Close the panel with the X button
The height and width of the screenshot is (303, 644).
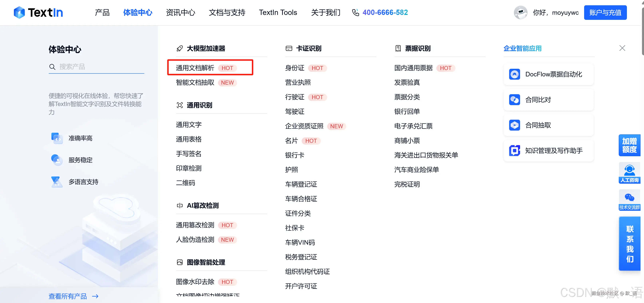(x=622, y=48)
